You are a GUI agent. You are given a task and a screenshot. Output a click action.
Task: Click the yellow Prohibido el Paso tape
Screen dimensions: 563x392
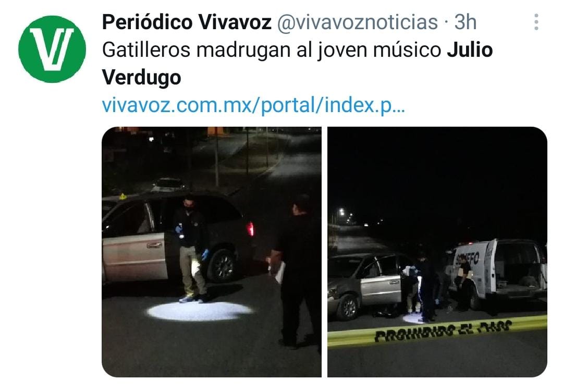pyautogui.click(x=437, y=332)
